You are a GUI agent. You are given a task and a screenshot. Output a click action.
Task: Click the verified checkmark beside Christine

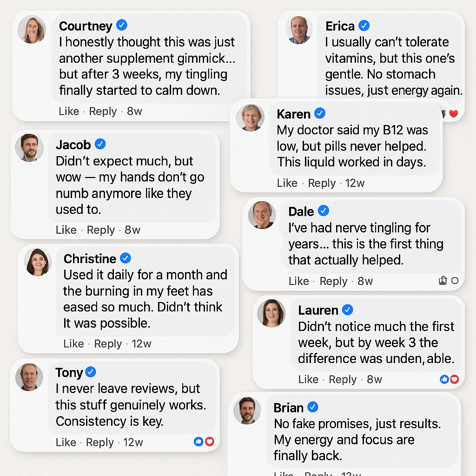[126, 258]
